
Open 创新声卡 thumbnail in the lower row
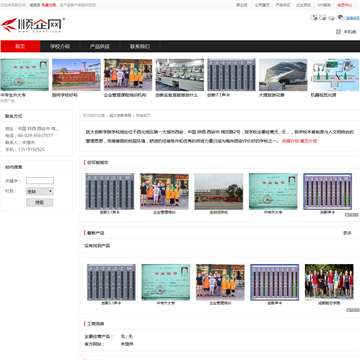pos(275,282)
